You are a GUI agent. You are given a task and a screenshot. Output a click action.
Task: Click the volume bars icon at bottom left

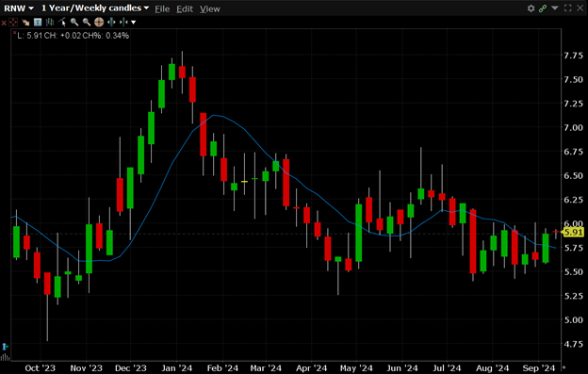click(x=5, y=356)
